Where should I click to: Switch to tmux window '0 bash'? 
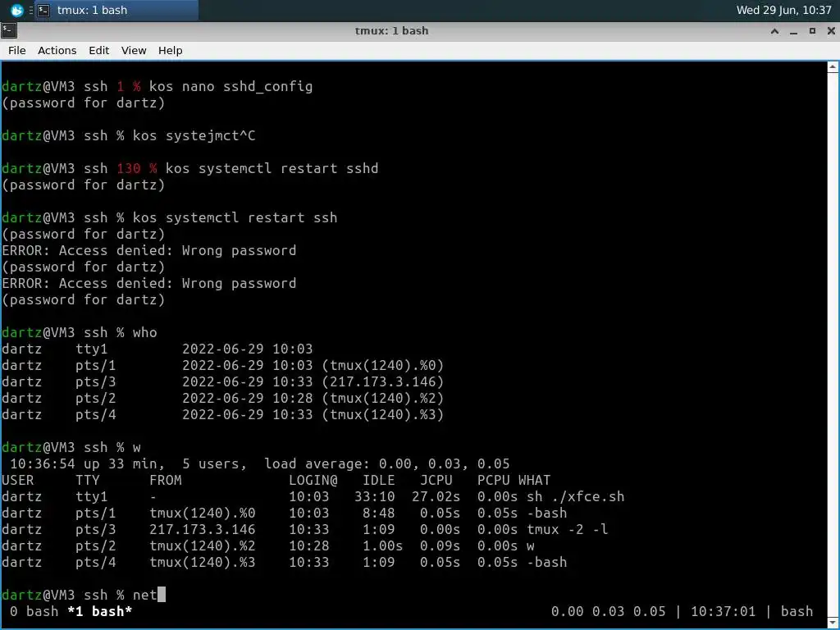pyautogui.click(x=34, y=611)
